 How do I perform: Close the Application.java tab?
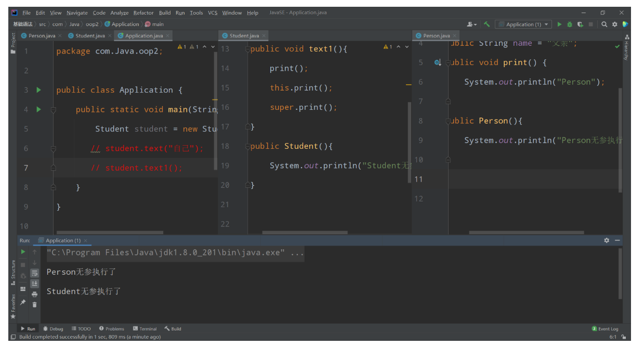168,36
